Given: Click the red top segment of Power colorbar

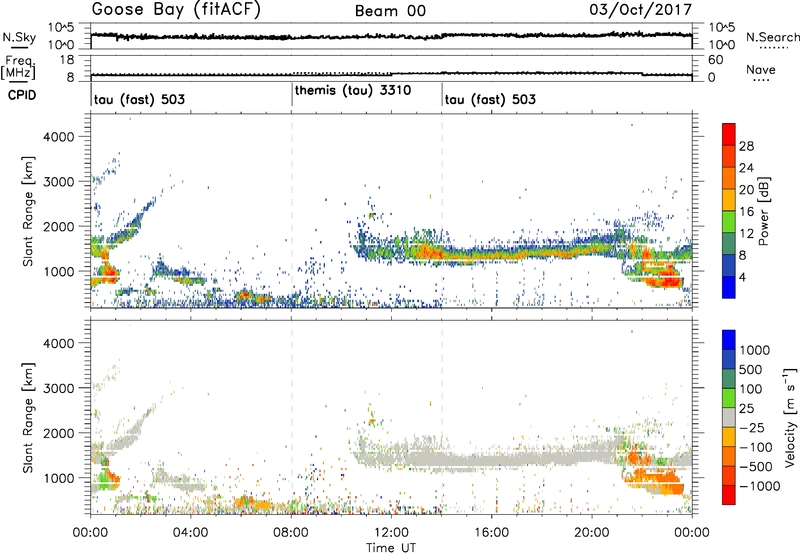Looking at the screenshot, I should (729, 134).
